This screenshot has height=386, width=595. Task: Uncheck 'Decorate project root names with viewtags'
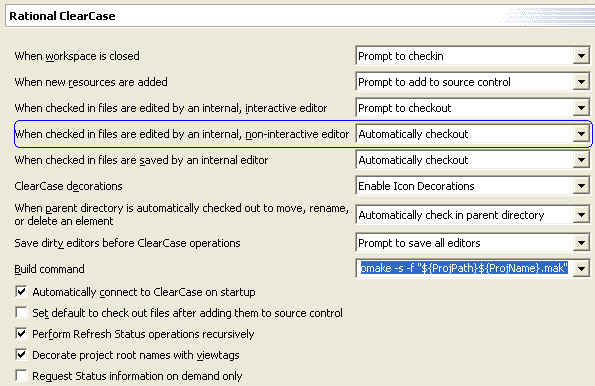tap(22, 355)
